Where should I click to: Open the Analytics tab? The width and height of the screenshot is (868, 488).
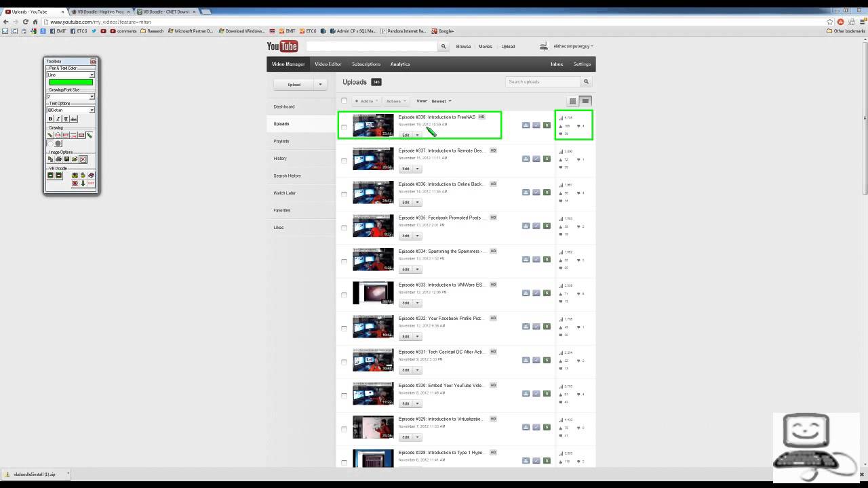(400, 64)
